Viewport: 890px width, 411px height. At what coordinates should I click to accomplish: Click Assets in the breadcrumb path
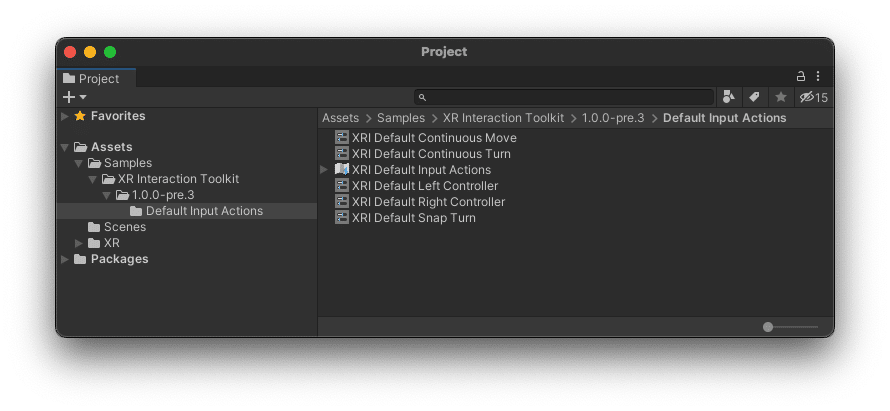coord(340,118)
